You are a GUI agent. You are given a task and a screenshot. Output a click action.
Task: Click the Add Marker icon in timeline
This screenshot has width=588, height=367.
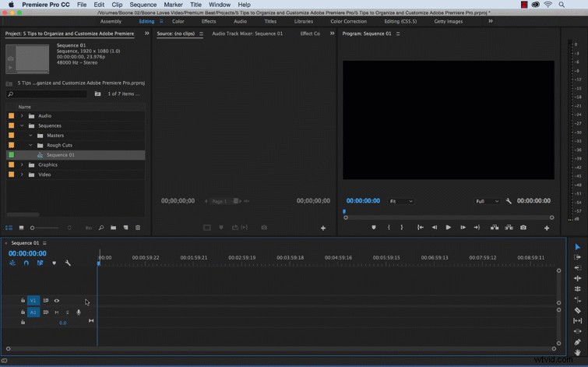pos(55,263)
